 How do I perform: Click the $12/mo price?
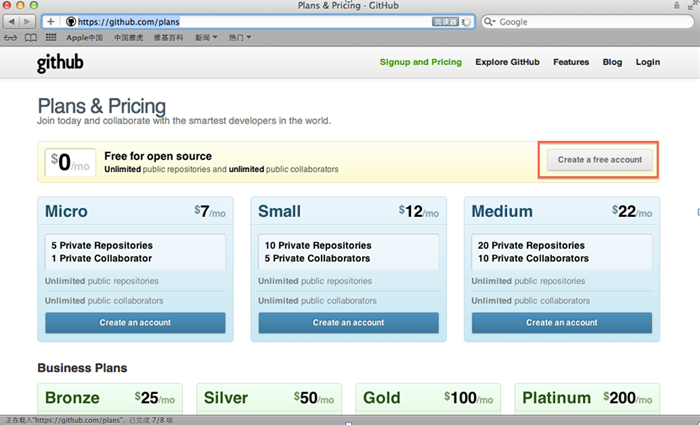pos(419,211)
